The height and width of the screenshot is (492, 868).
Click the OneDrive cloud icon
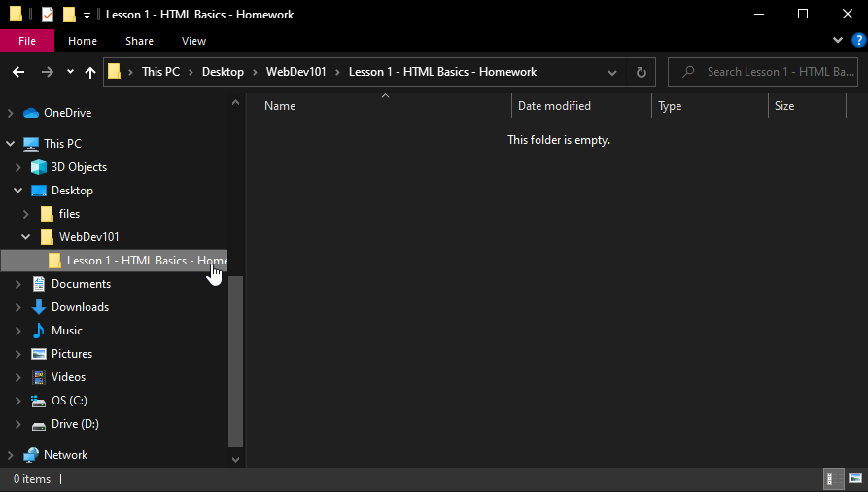click(x=31, y=113)
